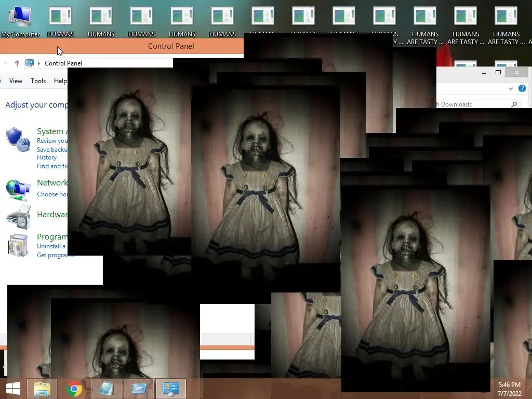Expand the ribbon chevron in Downloads window
Image resolution: width=532 pixels, height=399 pixels.
(510, 88)
